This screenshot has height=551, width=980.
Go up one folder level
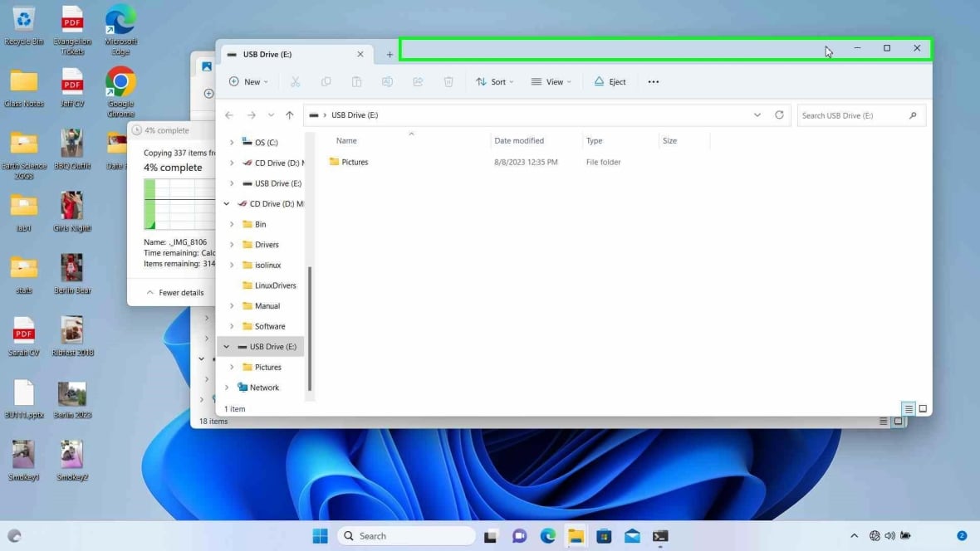click(289, 115)
